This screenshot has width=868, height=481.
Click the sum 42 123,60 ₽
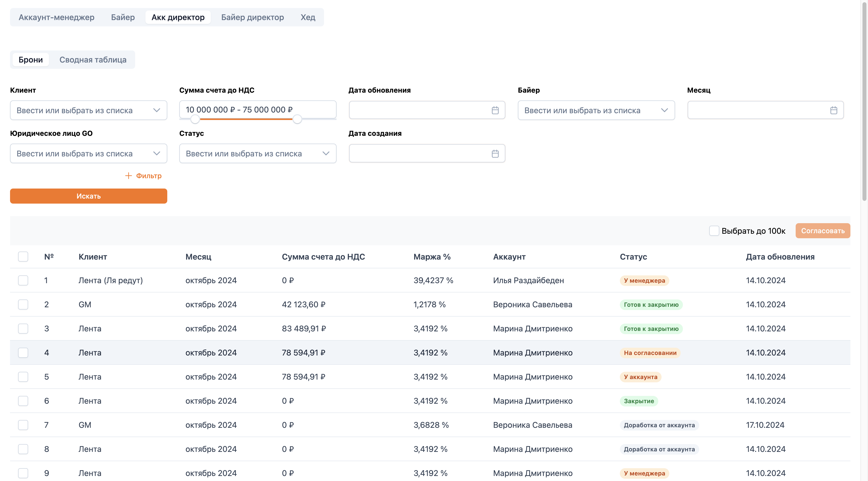pos(304,305)
